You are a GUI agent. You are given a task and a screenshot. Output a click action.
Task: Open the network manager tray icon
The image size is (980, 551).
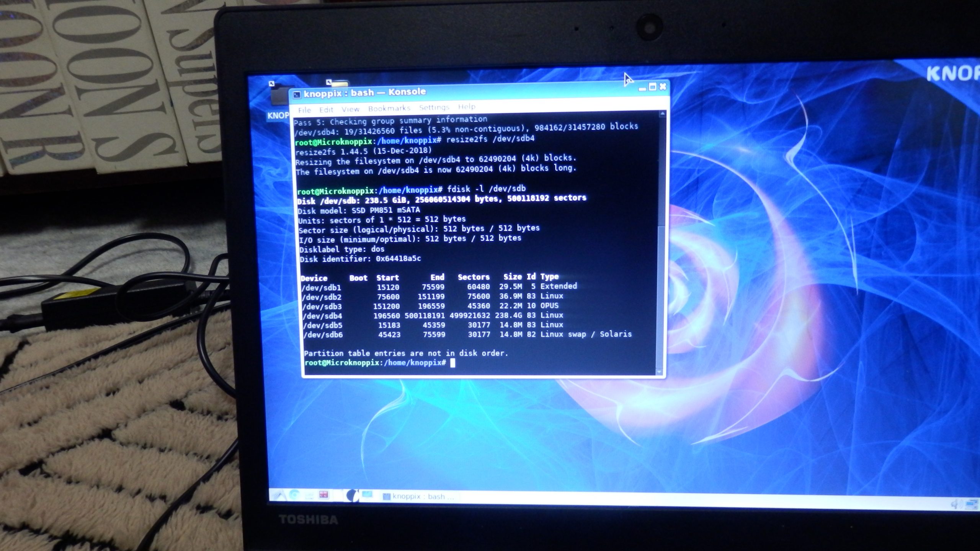coord(971,505)
